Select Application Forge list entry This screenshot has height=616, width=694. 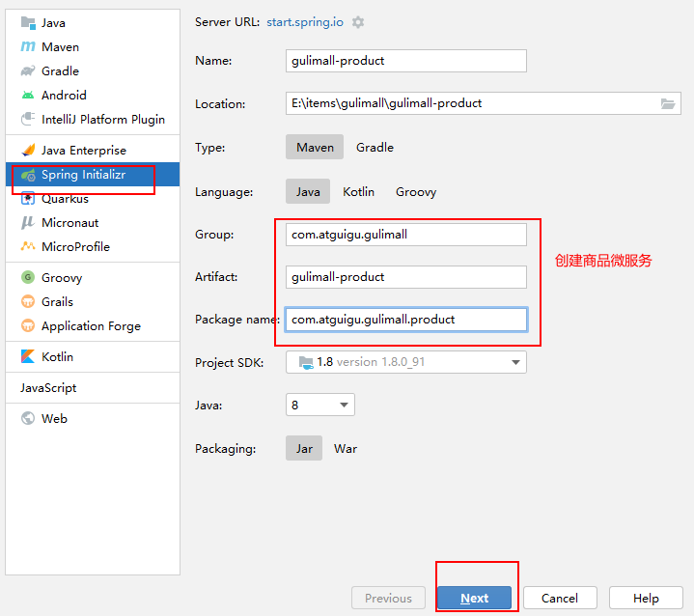[93, 325]
